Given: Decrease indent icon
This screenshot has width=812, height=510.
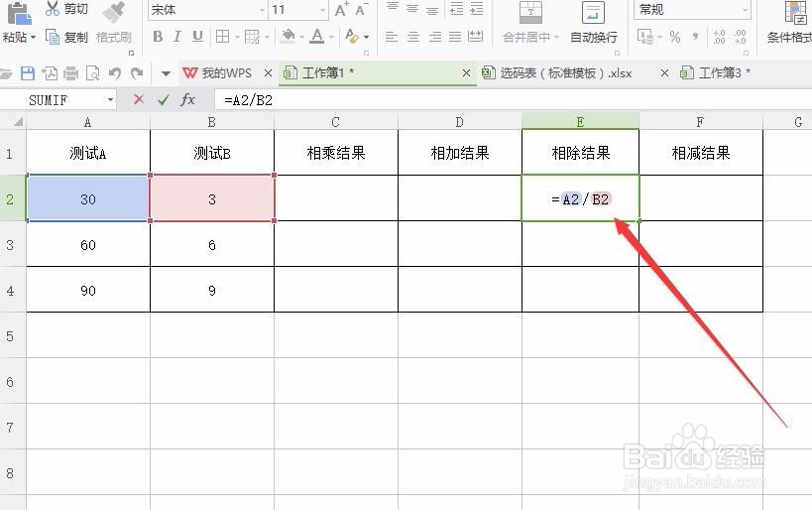Looking at the screenshot, I should click(x=456, y=8).
